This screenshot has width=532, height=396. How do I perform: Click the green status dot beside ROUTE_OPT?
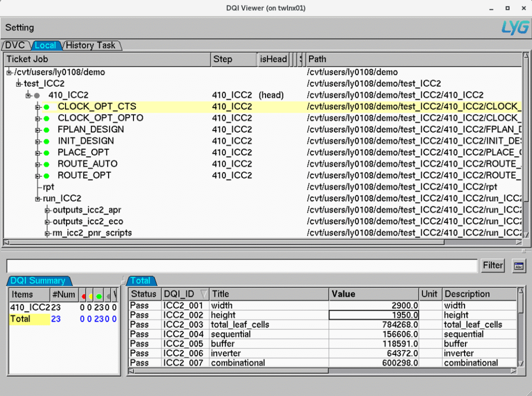46,176
